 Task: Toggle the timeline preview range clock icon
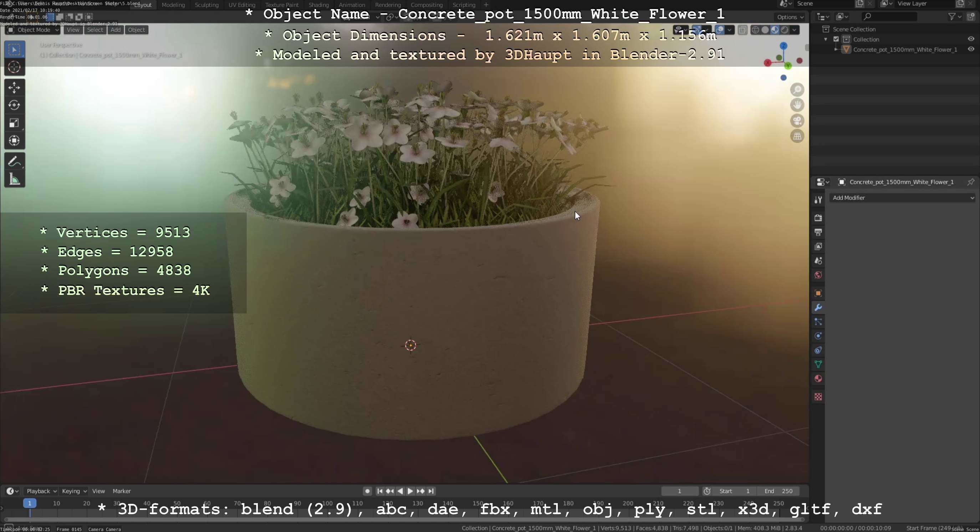[x=707, y=491]
